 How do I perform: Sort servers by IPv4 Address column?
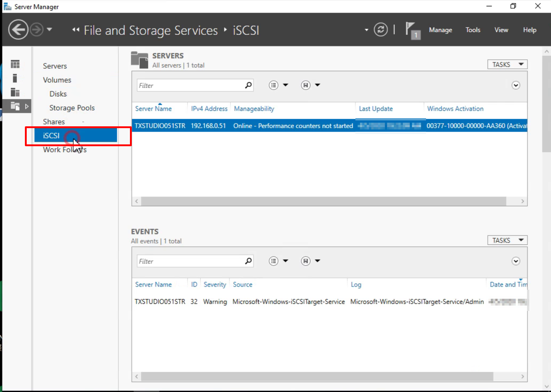(x=209, y=109)
